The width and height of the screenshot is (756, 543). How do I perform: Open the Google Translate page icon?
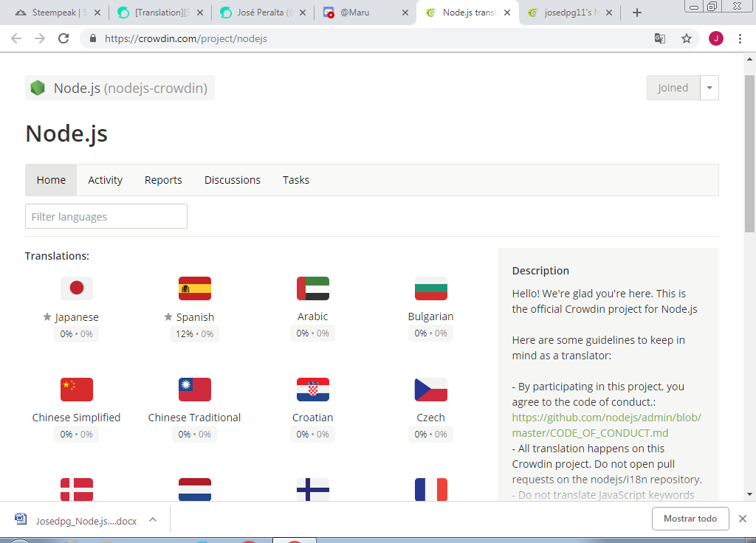coord(659,38)
